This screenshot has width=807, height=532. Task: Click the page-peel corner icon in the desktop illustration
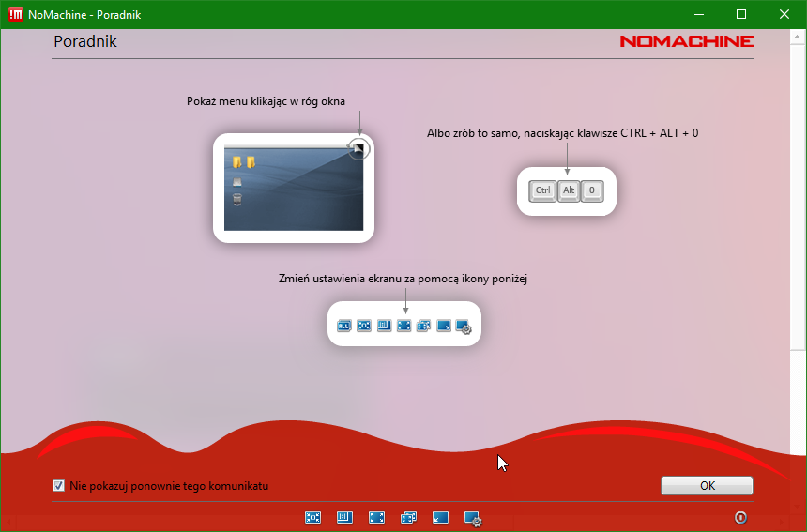pos(358,148)
